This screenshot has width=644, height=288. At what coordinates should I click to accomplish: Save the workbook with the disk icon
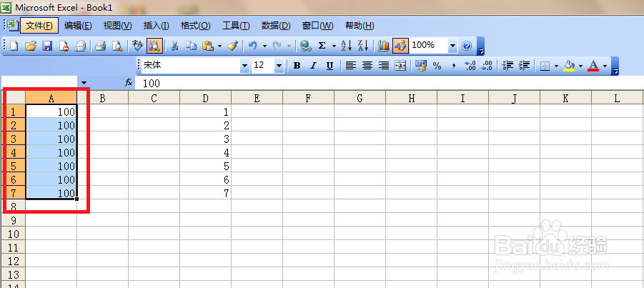point(47,46)
